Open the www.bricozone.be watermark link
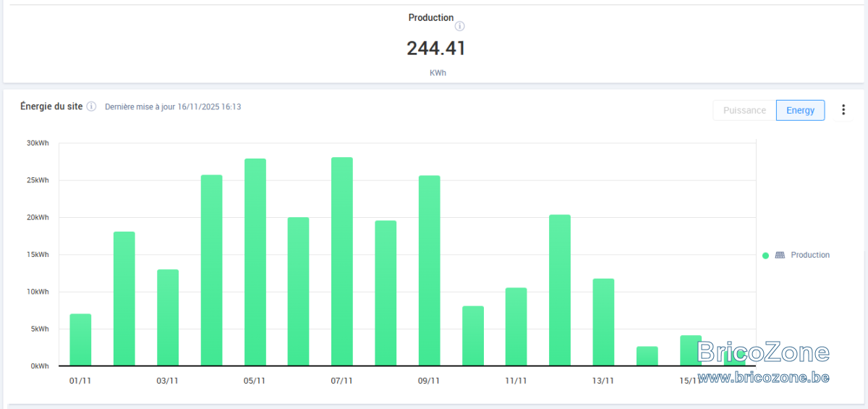The image size is (868, 409). (x=763, y=377)
